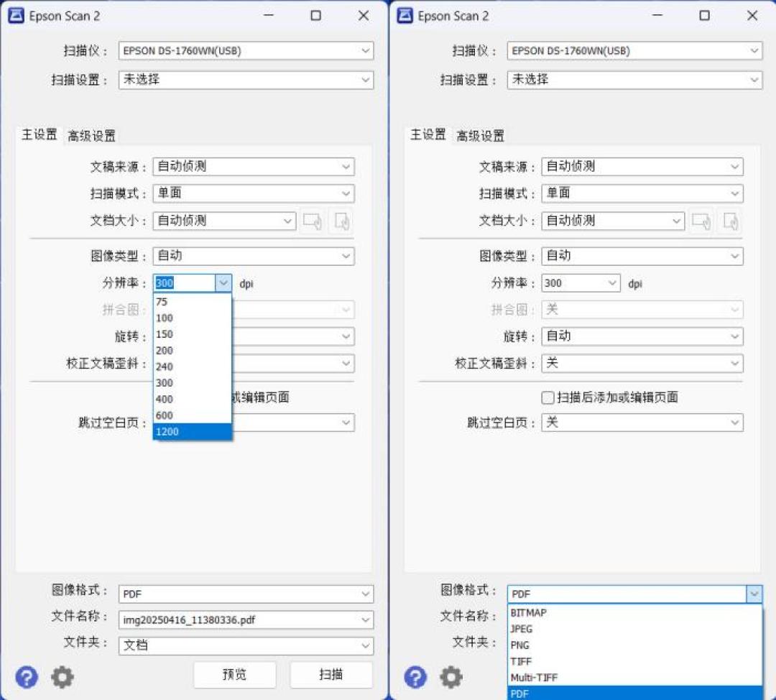This screenshot has width=776, height=700.
Task: Open 文档大小 dropdown in right window
Action: (613, 221)
